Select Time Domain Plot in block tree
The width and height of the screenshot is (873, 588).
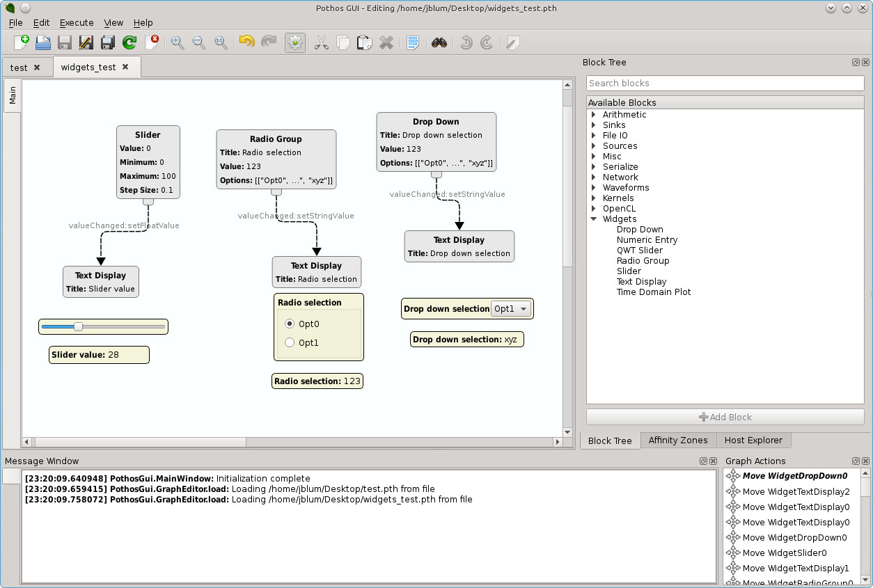coord(654,292)
